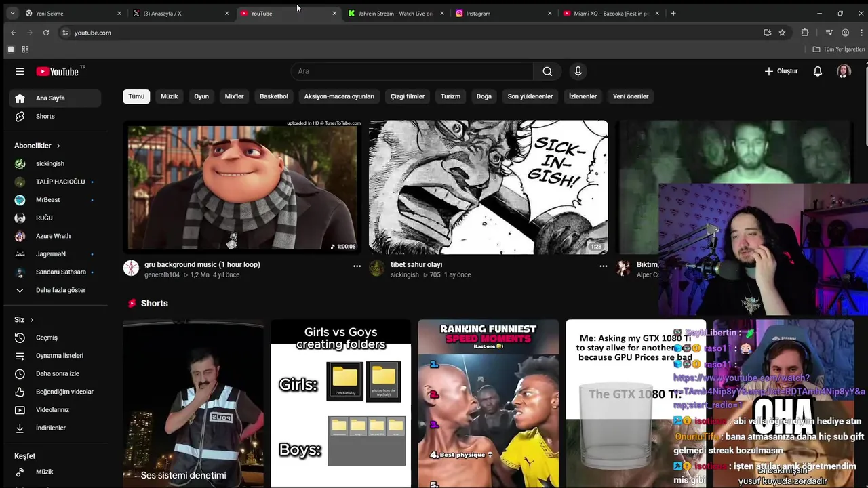Select the Oyun filter chip
Image resolution: width=868 pixels, height=488 pixels.
(x=201, y=96)
